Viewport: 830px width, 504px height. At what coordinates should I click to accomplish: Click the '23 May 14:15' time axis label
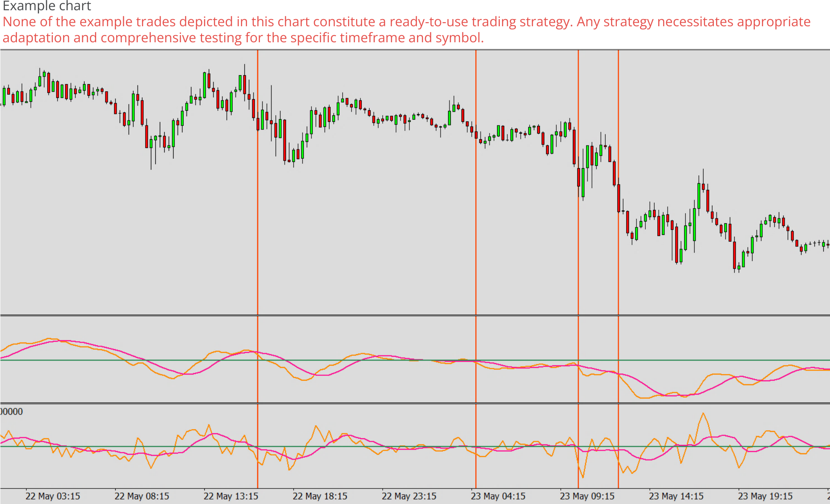point(676,496)
